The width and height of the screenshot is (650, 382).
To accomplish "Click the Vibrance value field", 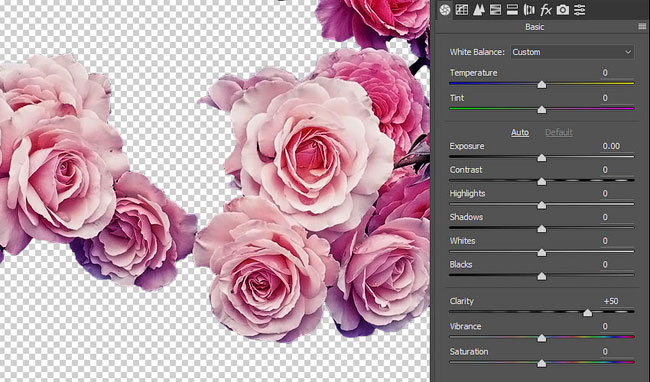I will (611, 326).
